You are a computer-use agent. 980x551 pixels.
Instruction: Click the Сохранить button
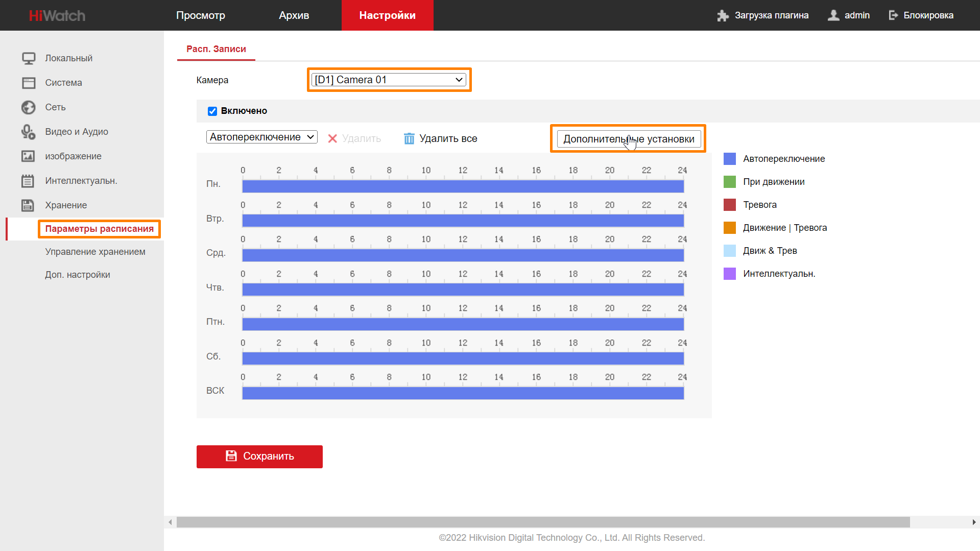[259, 457]
